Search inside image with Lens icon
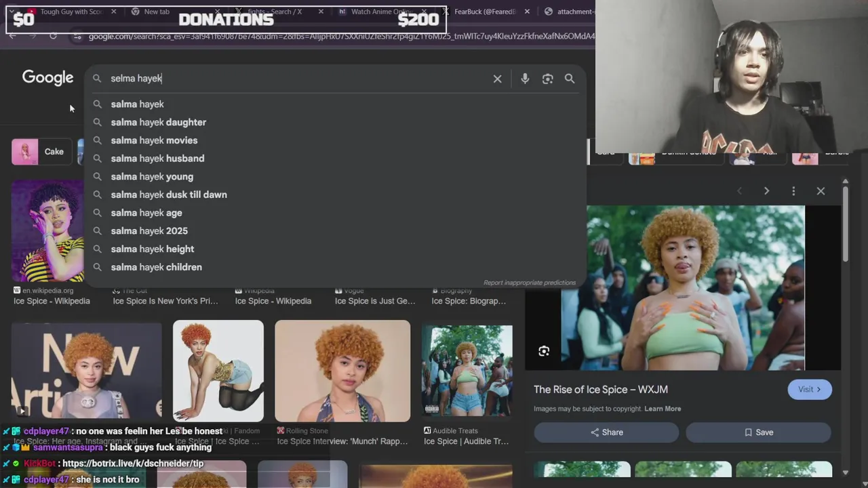 tap(544, 351)
